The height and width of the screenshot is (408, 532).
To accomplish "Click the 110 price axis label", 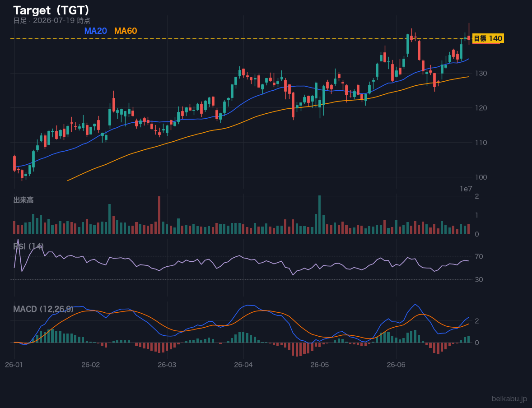I will 481,143.
